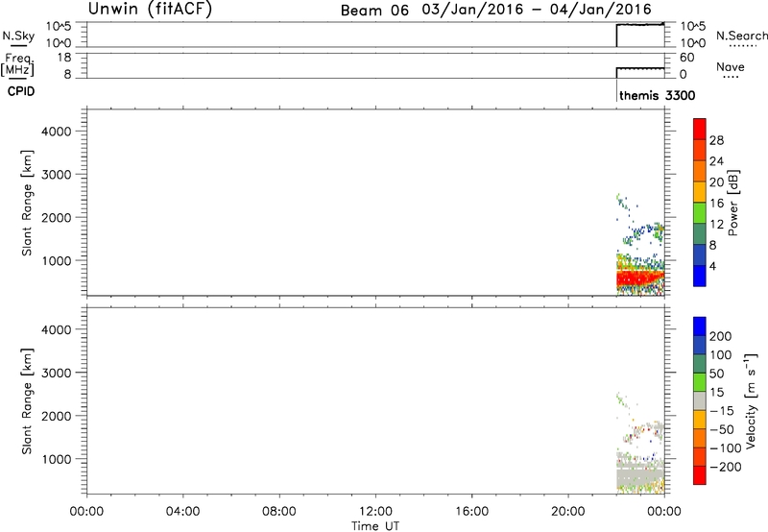This screenshot has height=532, width=768.
Task: Pick the green 15-50 velocity swatch
Action: pyautogui.click(x=700, y=382)
